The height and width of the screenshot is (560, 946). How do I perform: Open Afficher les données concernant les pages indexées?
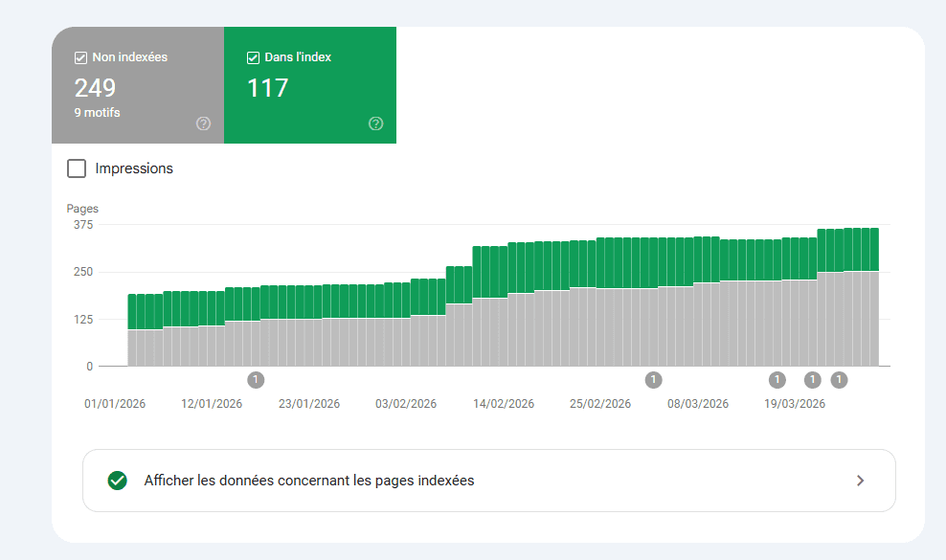point(488,481)
